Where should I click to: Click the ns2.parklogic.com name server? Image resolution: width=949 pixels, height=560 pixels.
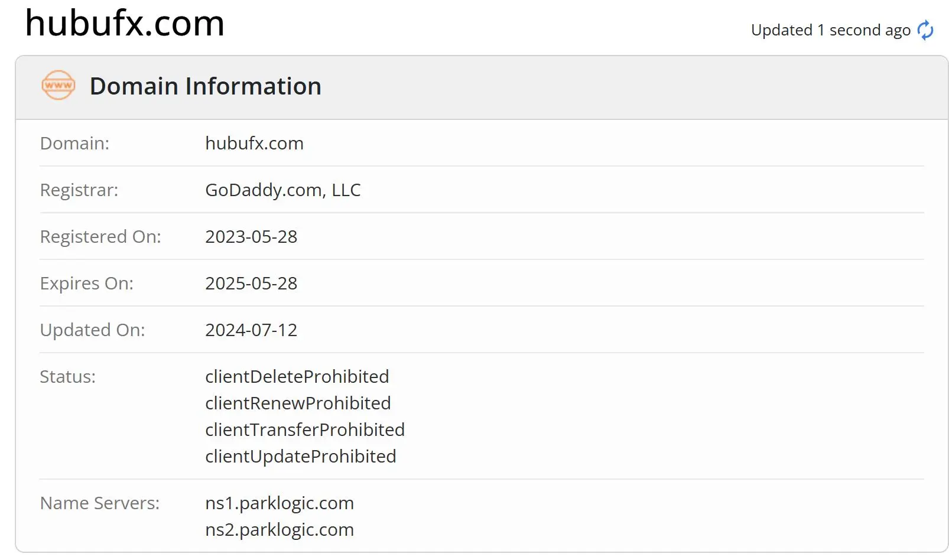[x=279, y=529]
